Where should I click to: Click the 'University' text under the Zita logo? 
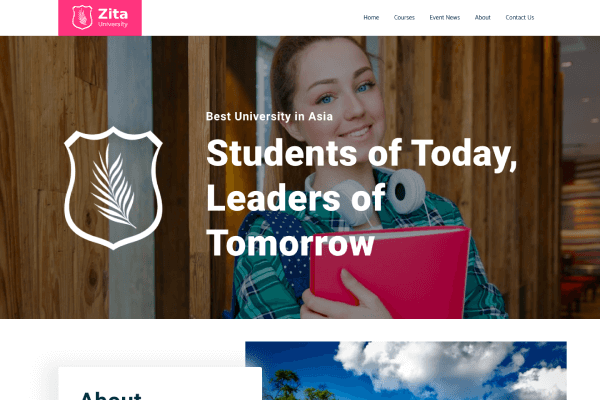pos(113,24)
